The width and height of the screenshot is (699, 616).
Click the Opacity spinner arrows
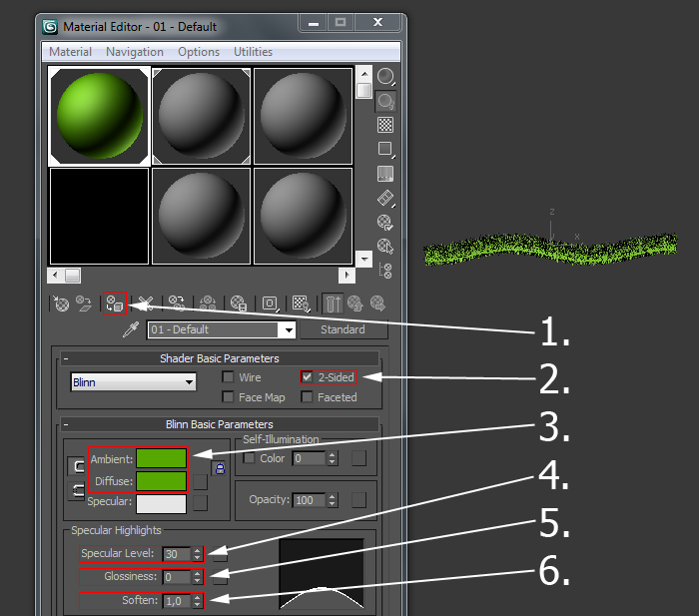333,500
